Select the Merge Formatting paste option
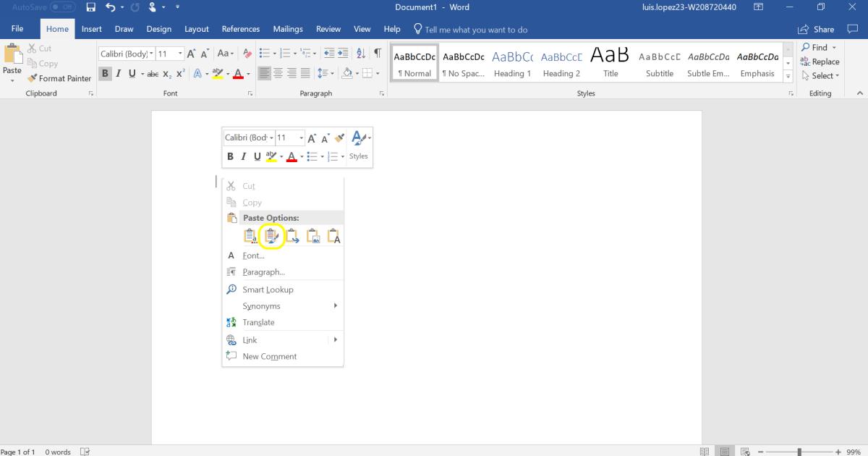 pos(271,235)
